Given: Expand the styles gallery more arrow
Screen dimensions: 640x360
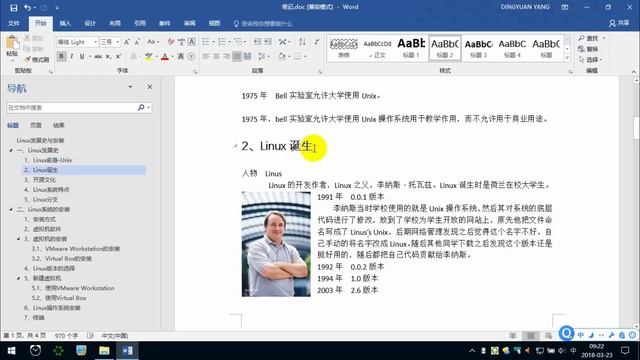Looking at the screenshot, I should click(567, 58).
